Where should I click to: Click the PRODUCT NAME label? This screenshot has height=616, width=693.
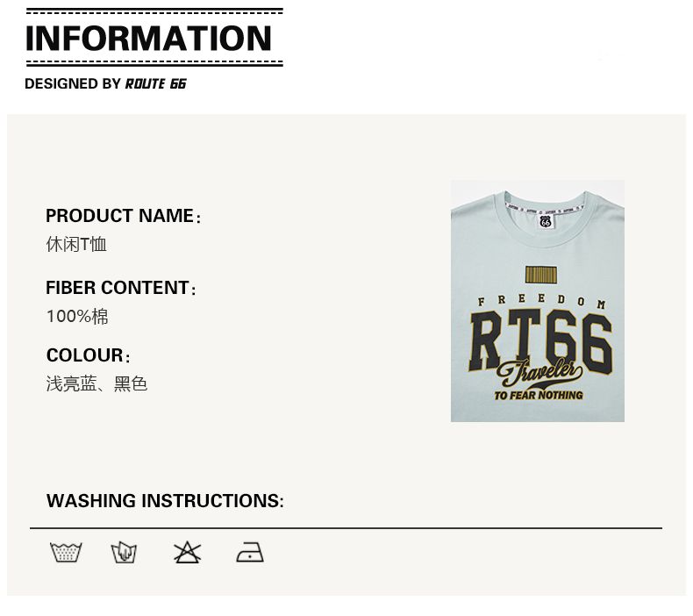click(x=120, y=216)
